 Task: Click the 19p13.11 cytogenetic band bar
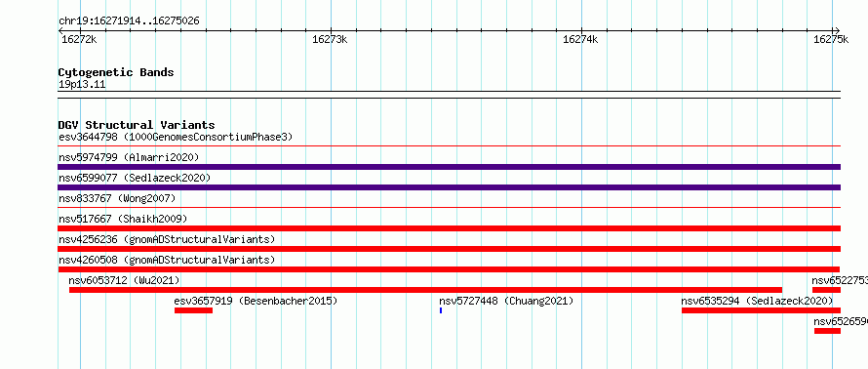click(450, 95)
